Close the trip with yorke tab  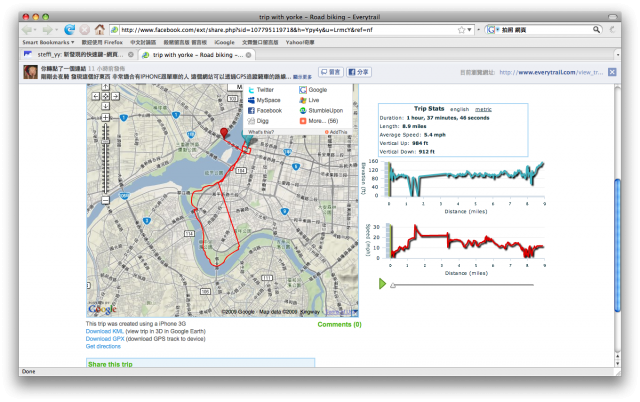(x=248, y=55)
